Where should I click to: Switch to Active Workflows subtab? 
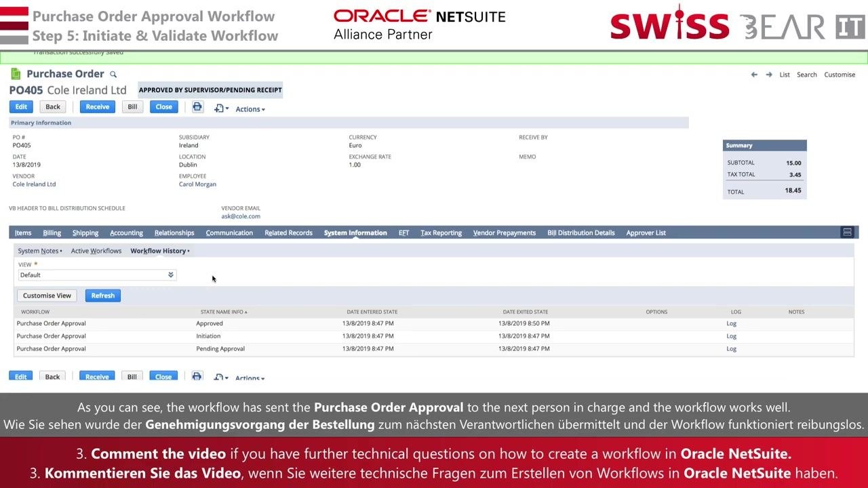[x=96, y=251]
